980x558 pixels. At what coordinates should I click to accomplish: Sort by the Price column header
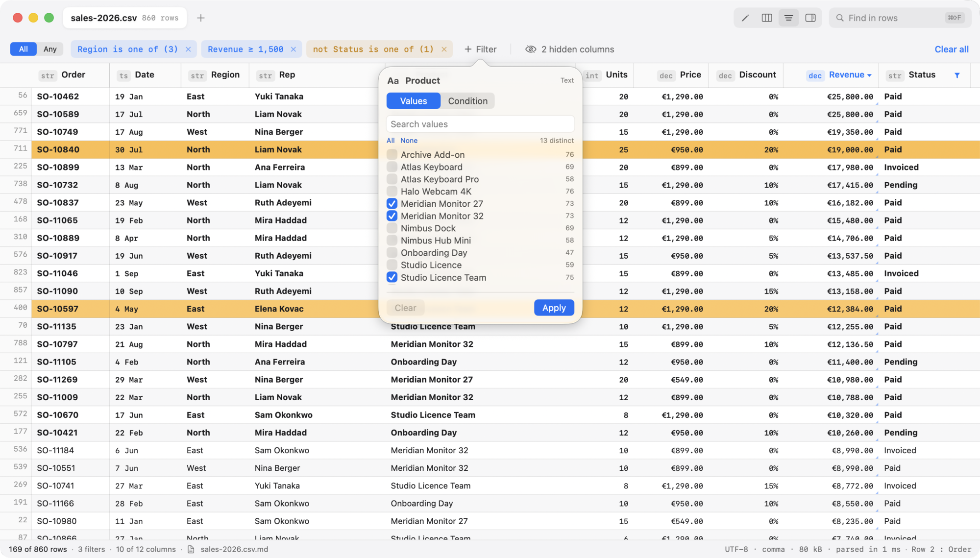click(x=690, y=75)
